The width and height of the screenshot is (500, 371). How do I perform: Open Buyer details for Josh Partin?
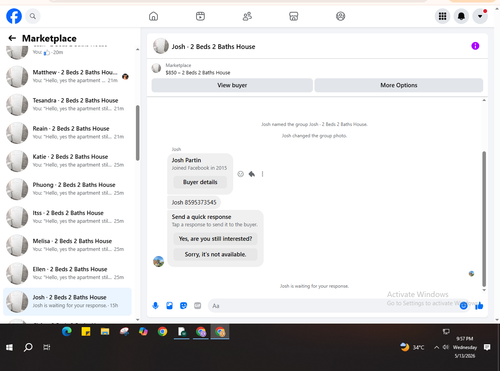(x=200, y=182)
